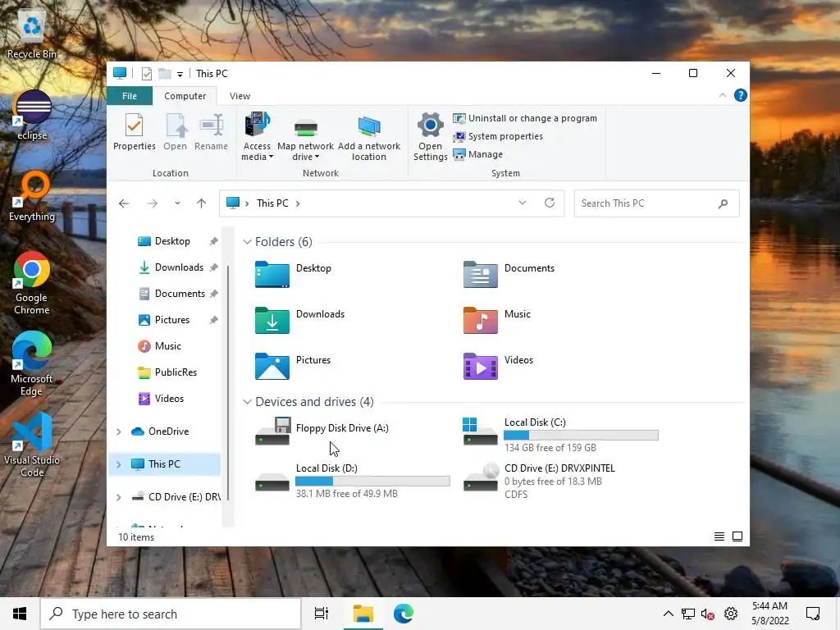840x630 pixels.
Task: Expand the OneDrive tree node
Action: coord(118,431)
